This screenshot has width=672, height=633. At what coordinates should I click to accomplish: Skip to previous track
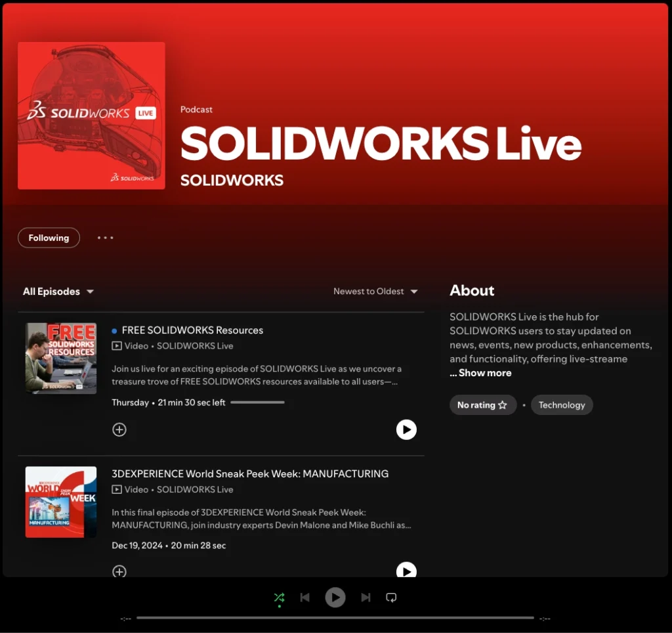pos(304,597)
